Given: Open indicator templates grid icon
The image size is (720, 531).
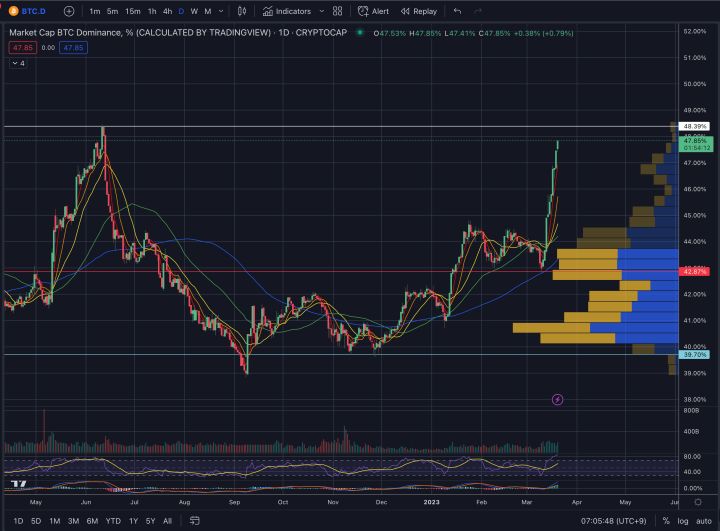Looking at the screenshot, I should coord(338,11).
